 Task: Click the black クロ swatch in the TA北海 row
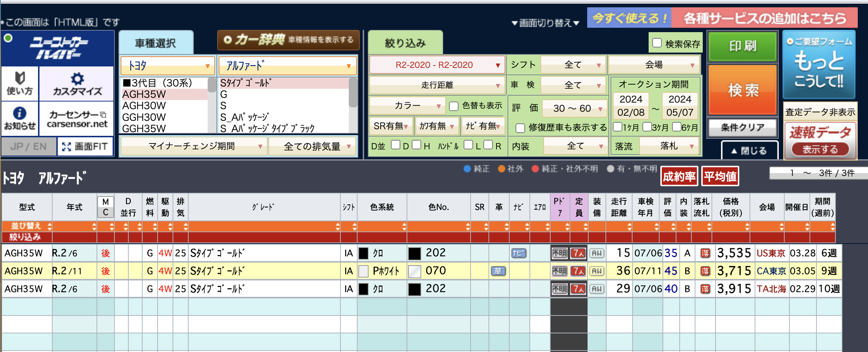[x=363, y=289]
